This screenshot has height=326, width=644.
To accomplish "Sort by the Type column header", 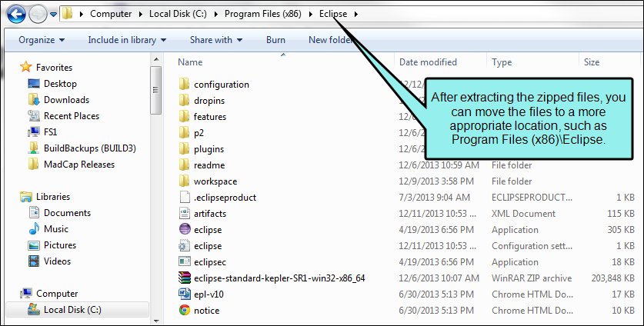I will point(502,62).
